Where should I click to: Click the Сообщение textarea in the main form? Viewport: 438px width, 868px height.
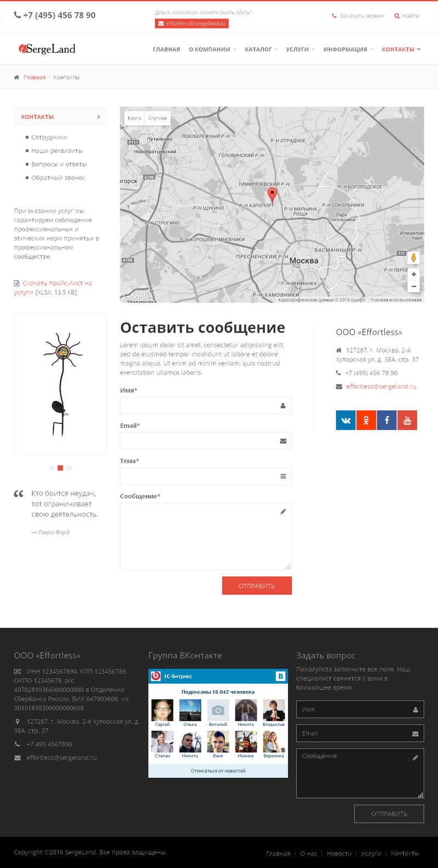coord(206,537)
